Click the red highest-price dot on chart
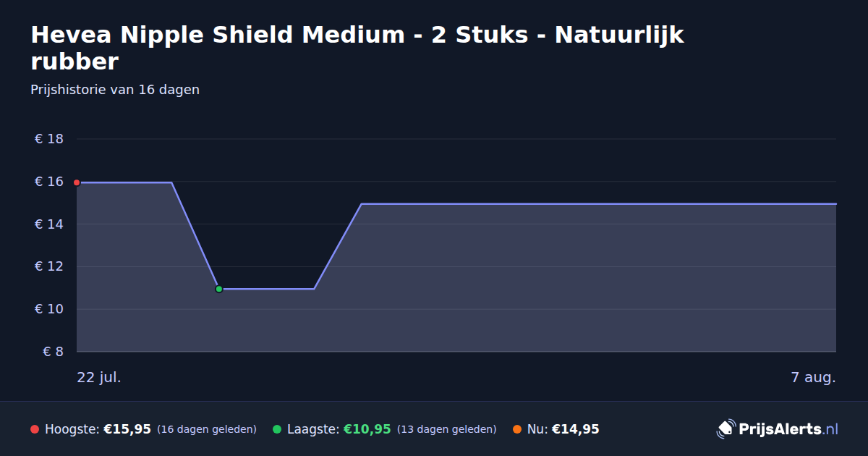The height and width of the screenshot is (456, 868). tap(77, 182)
